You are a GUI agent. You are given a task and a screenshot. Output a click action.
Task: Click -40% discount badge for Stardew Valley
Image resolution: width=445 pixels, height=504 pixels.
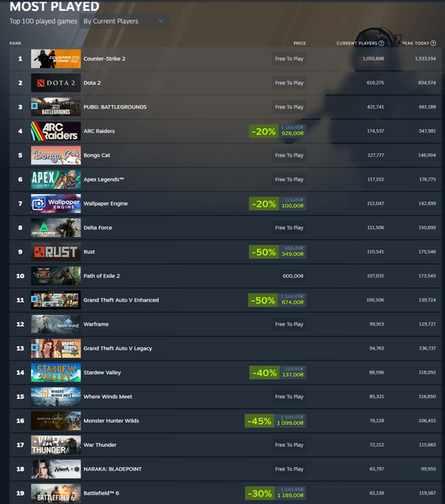point(264,373)
